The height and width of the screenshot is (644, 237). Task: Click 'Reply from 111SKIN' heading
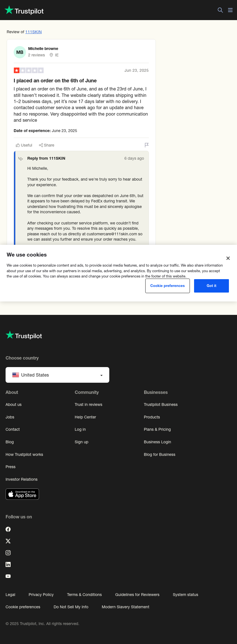[46, 158]
